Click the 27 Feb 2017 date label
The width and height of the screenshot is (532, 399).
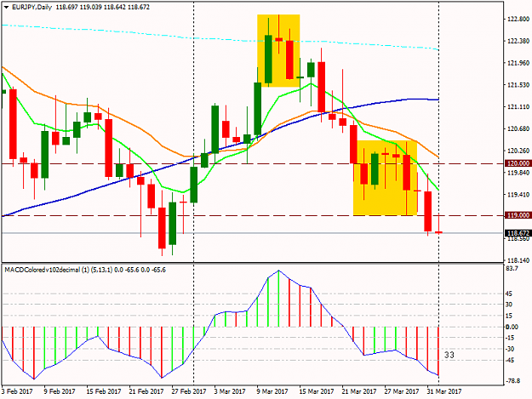(189, 391)
